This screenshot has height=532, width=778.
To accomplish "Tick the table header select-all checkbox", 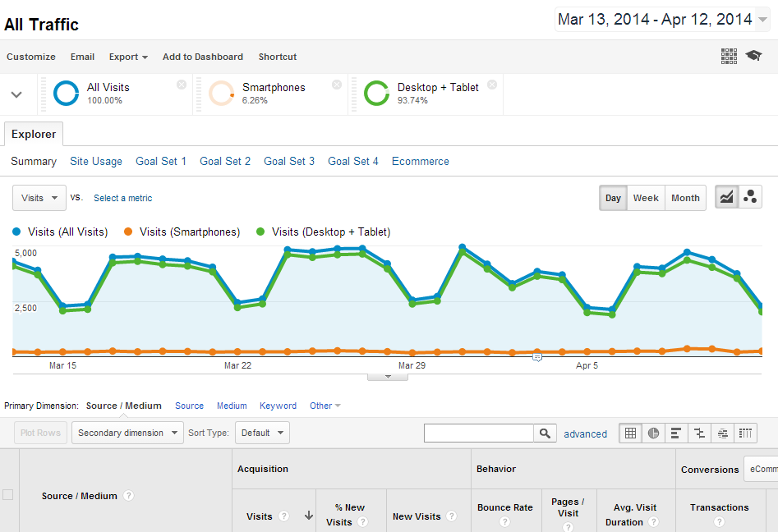I will [8, 494].
